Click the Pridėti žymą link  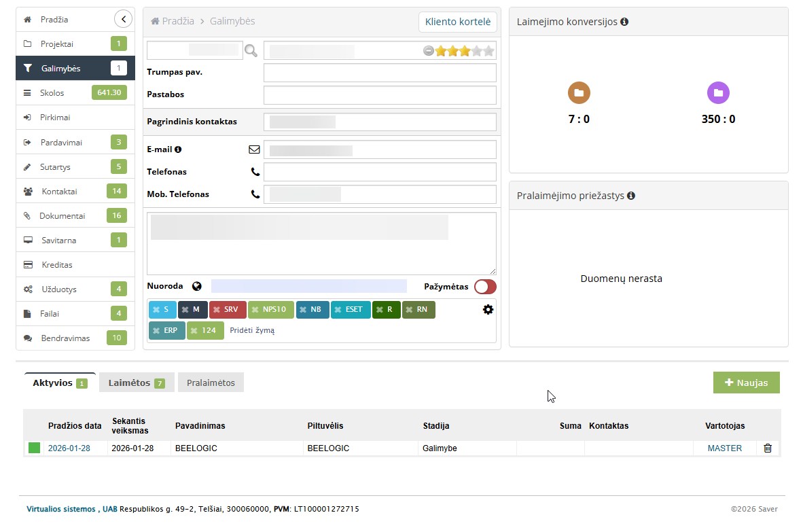[252, 331]
